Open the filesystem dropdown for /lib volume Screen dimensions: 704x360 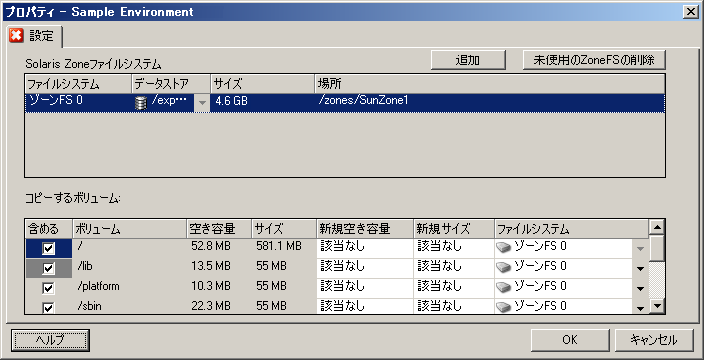click(641, 268)
